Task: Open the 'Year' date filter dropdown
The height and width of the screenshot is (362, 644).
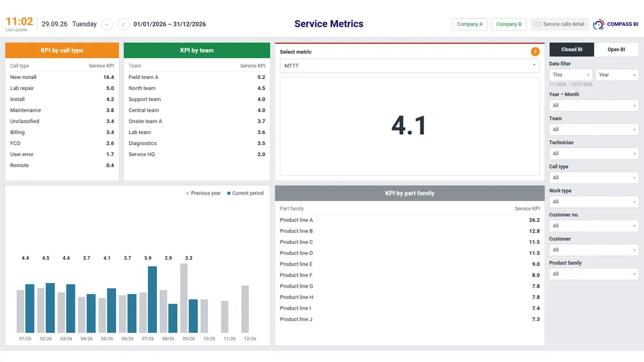Action: pyautogui.click(x=617, y=75)
